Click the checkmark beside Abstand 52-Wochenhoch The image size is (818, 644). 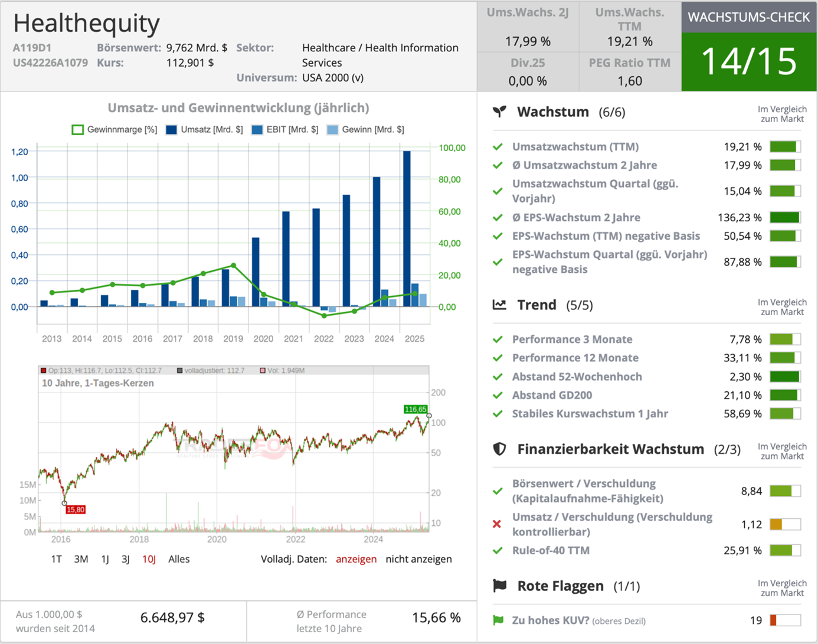tap(498, 377)
